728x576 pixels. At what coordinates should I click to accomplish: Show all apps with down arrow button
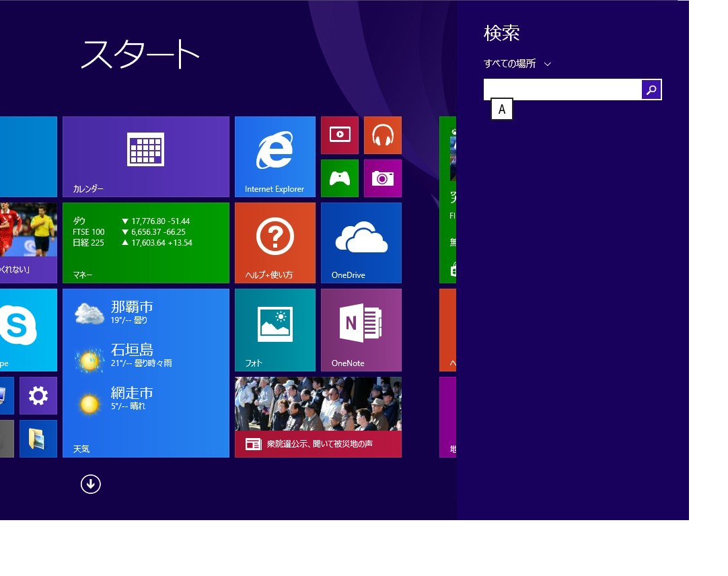91,484
